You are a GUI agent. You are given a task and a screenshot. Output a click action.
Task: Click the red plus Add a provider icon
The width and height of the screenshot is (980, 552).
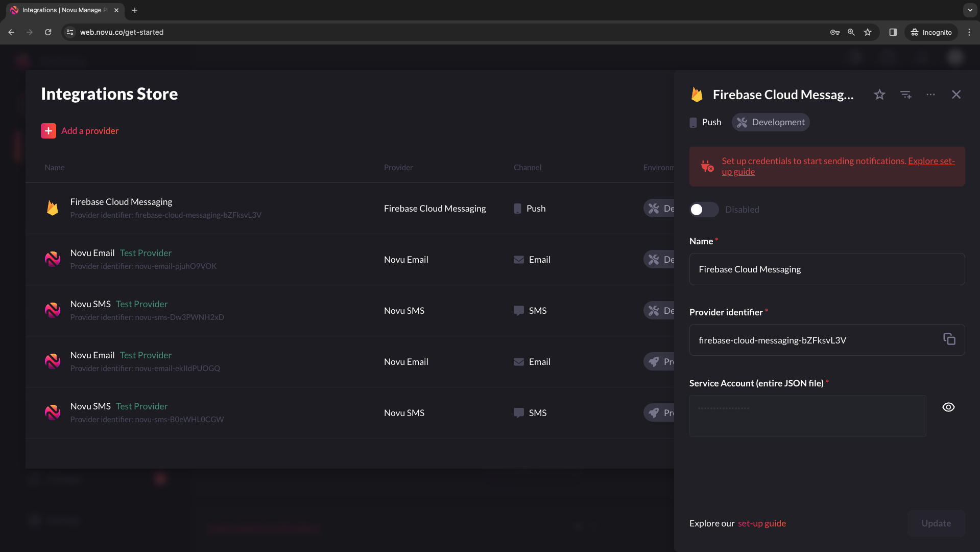[x=49, y=131]
